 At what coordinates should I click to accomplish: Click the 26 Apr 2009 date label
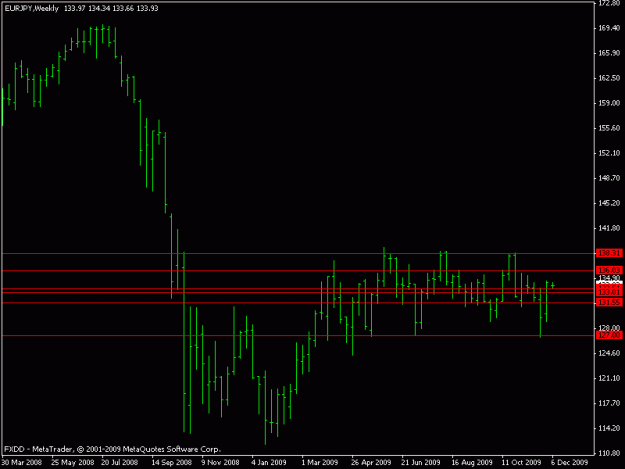point(371,462)
